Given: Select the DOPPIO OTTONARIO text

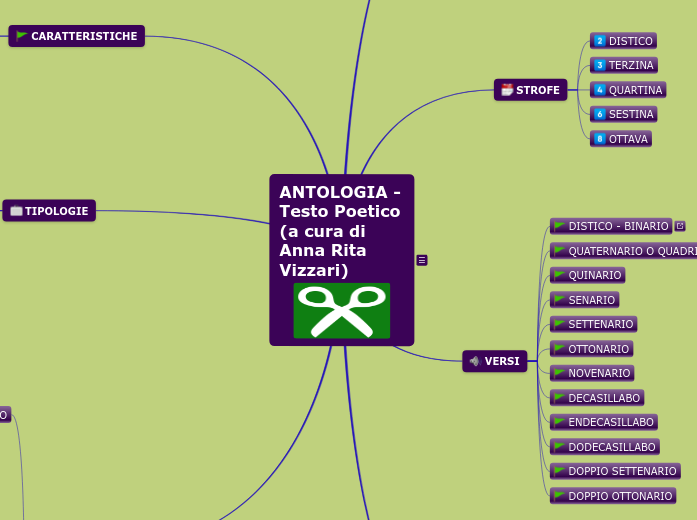Looking at the screenshot, I should point(620,496).
